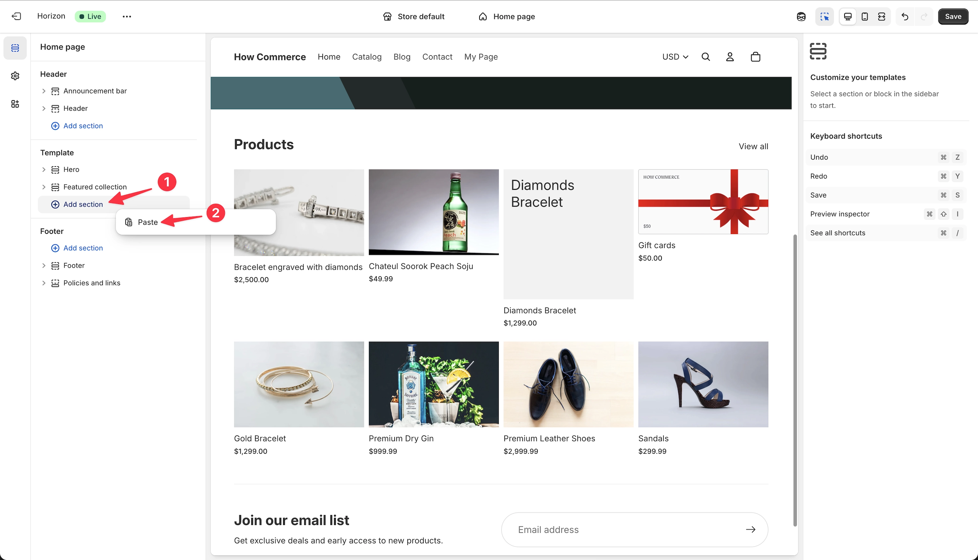Image resolution: width=978 pixels, height=560 pixels.
Task: Click the Undo shortcut row
Action: coord(886,157)
